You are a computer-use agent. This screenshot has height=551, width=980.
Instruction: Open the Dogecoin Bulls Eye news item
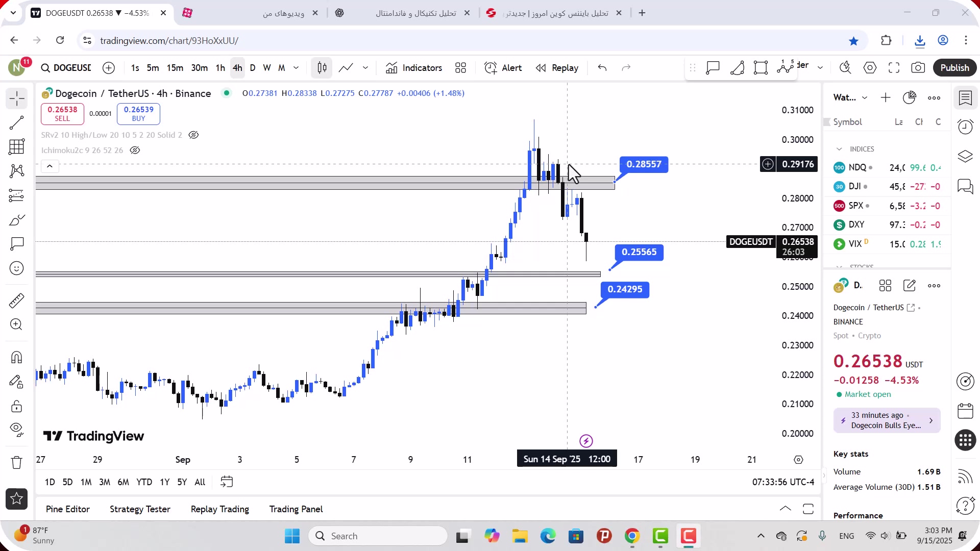[x=887, y=420]
